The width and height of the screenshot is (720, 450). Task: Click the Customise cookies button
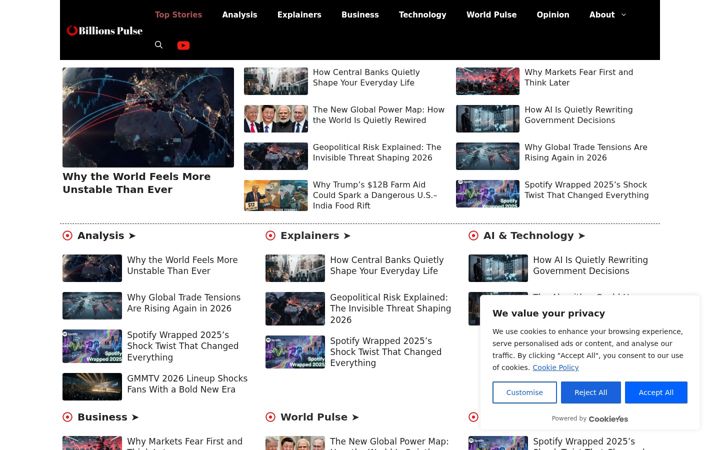[524, 393]
